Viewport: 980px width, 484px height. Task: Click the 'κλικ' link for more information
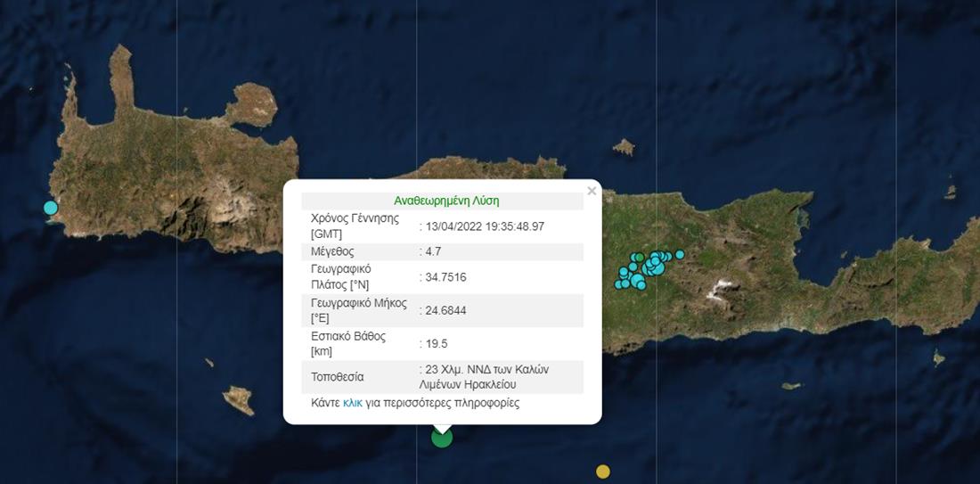click(x=353, y=403)
